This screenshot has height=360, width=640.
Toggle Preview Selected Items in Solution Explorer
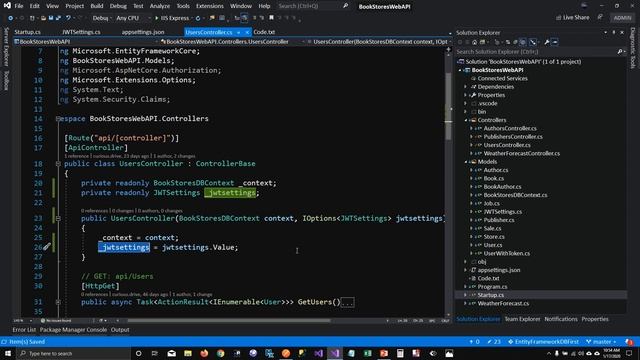tap(555, 42)
